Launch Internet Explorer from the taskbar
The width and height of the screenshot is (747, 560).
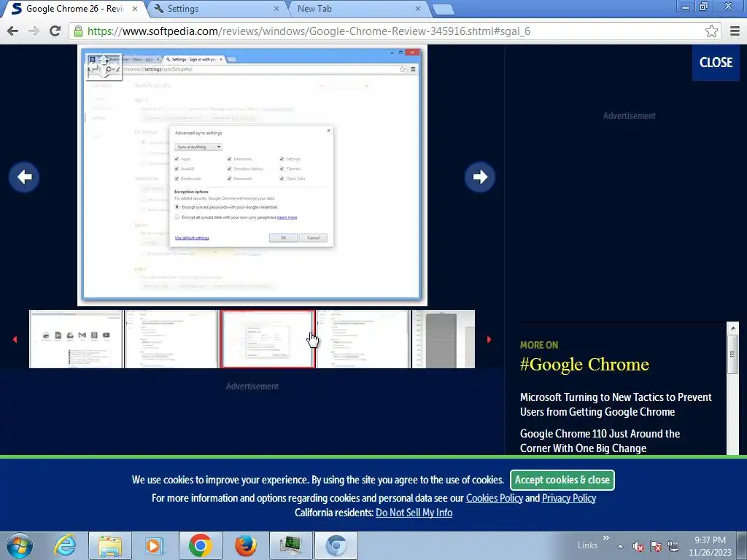click(65, 545)
